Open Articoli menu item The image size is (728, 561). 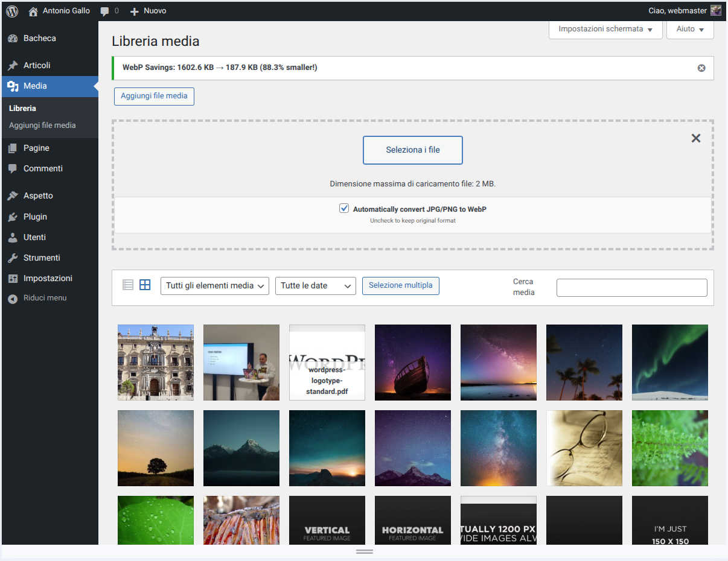[50, 65]
